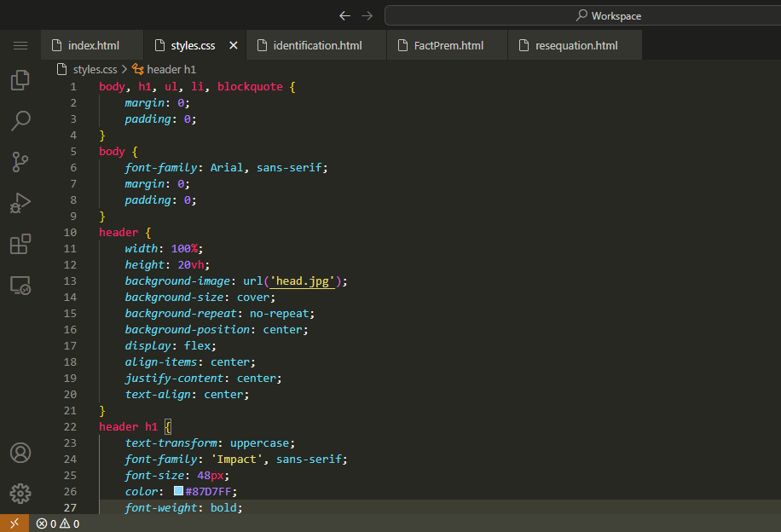Image resolution: width=781 pixels, height=532 pixels.
Task: Open Remote Explorer view
Action: 20,286
